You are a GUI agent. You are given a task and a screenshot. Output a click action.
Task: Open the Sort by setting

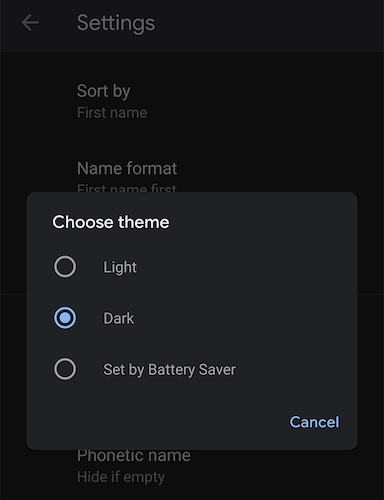[192, 101]
